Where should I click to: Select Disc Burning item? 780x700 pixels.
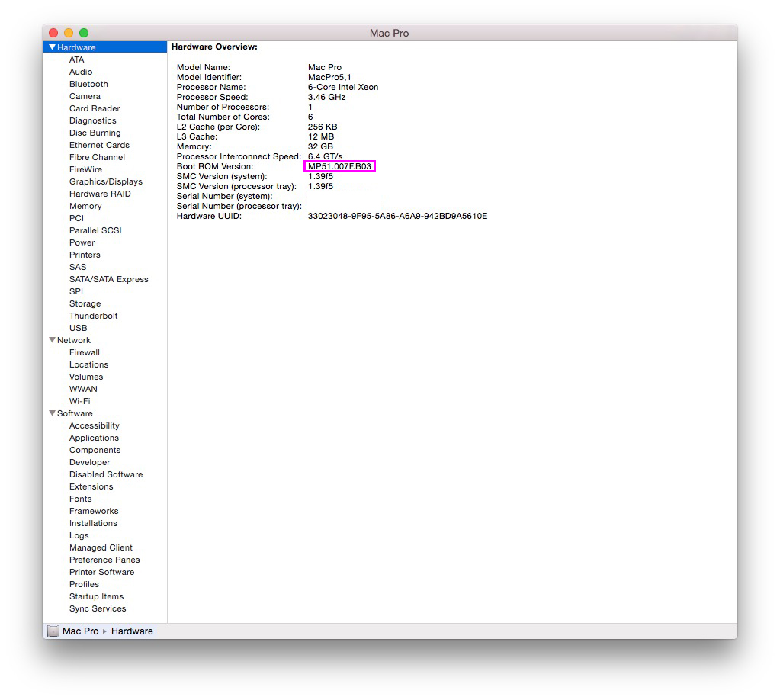click(x=95, y=133)
